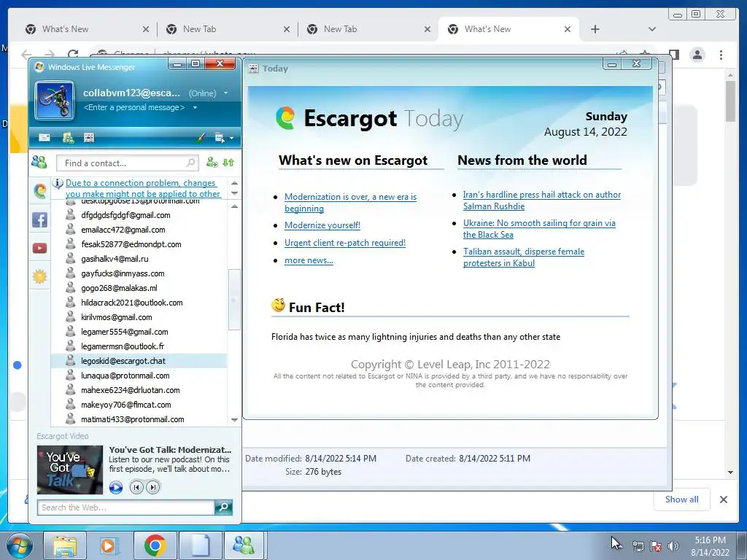Click Show all in Chrome downloads bar
Viewport: 747px width, 560px height.
pos(682,499)
